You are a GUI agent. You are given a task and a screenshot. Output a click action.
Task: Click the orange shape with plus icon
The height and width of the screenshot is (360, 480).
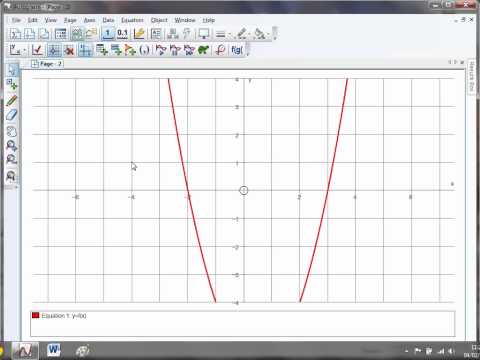[x=130, y=50]
